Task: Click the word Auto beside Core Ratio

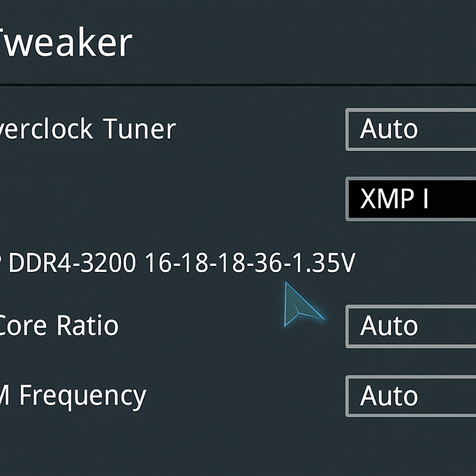Action: click(x=390, y=326)
